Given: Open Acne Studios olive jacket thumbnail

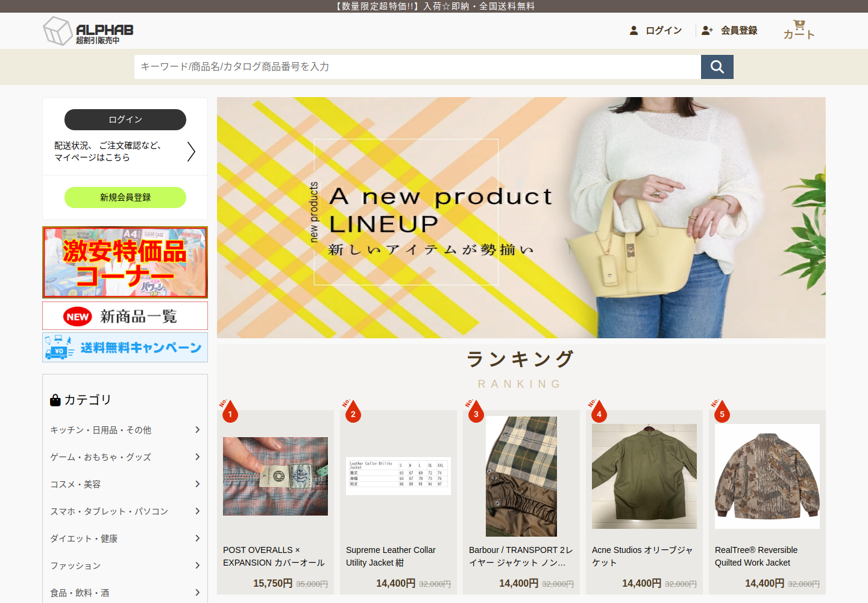Looking at the screenshot, I should (x=644, y=476).
